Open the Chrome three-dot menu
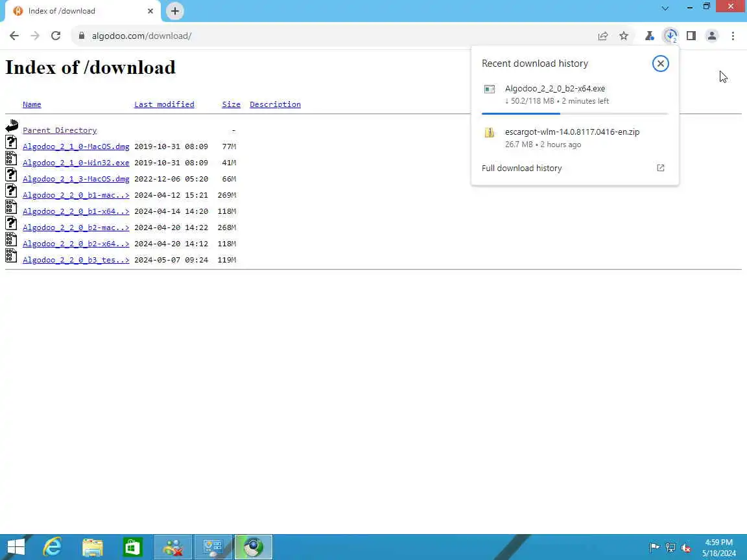 (x=733, y=36)
